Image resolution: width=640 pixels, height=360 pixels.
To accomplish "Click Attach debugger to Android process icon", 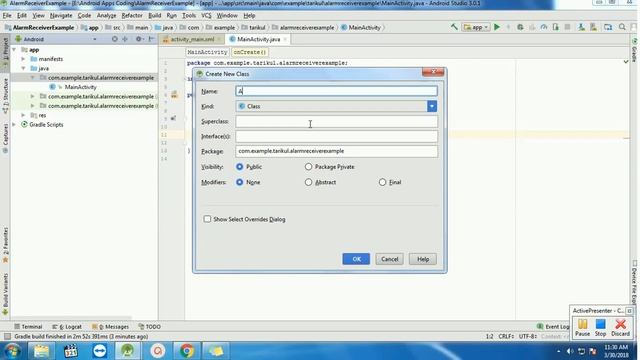I will [556, 27].
